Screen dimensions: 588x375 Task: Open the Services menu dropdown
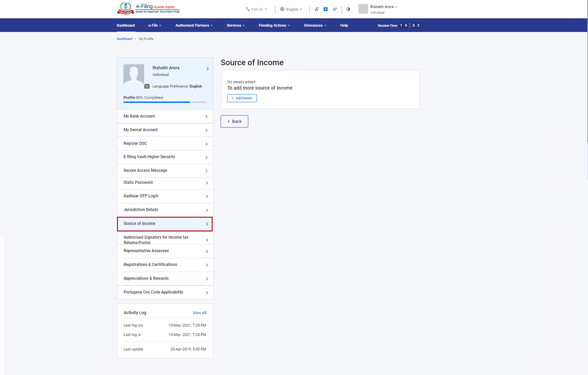tap(235, 25)
